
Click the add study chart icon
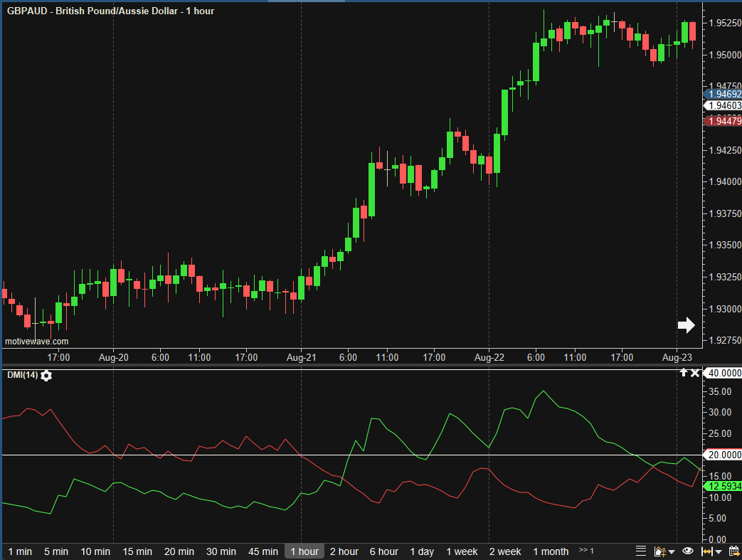[659, 551]
